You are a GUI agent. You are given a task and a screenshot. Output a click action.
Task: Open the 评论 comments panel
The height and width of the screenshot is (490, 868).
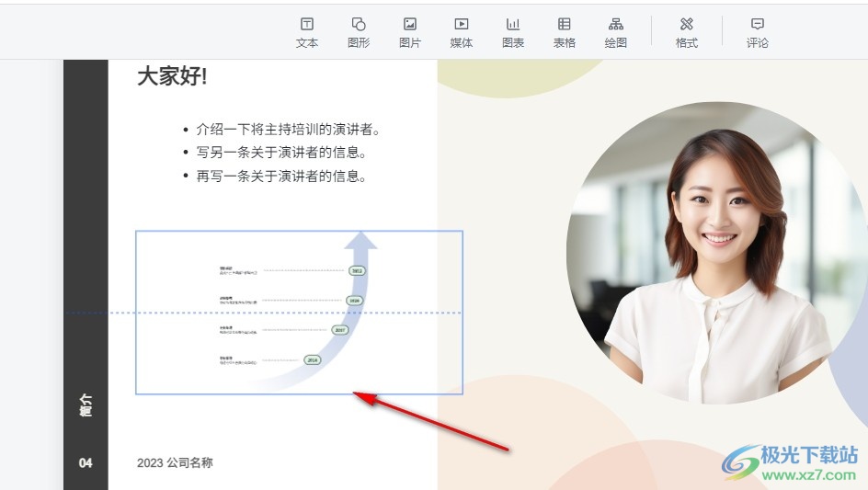pos(758,33)
